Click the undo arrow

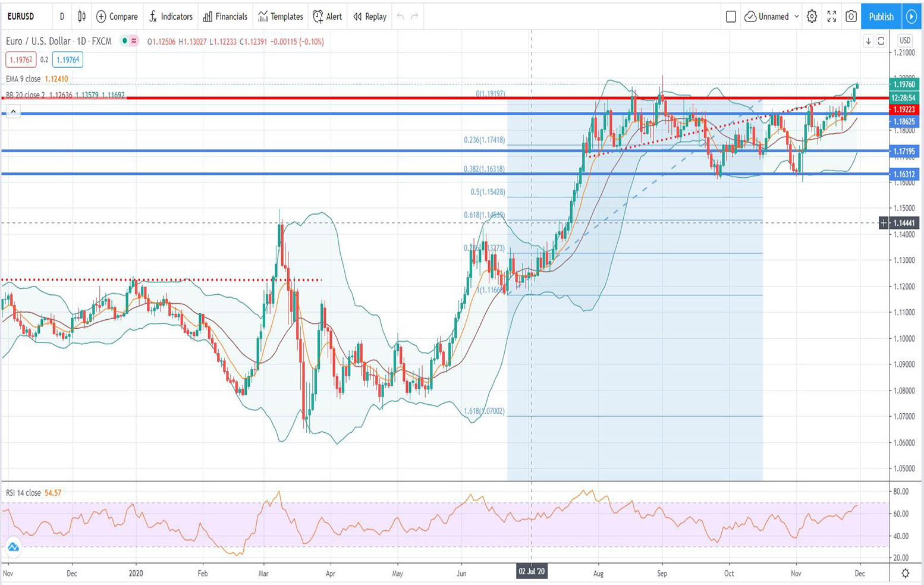tap(400, 17)
